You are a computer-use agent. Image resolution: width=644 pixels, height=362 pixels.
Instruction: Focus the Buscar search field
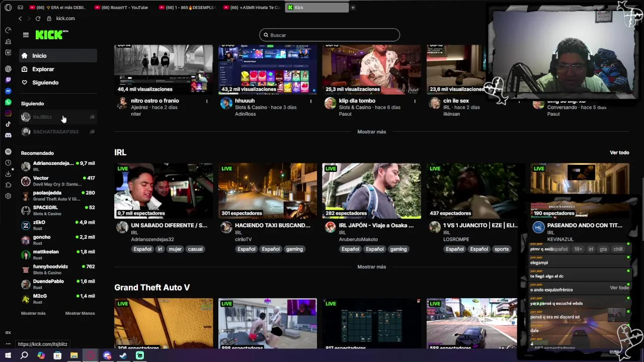click(x=330, y=35)
